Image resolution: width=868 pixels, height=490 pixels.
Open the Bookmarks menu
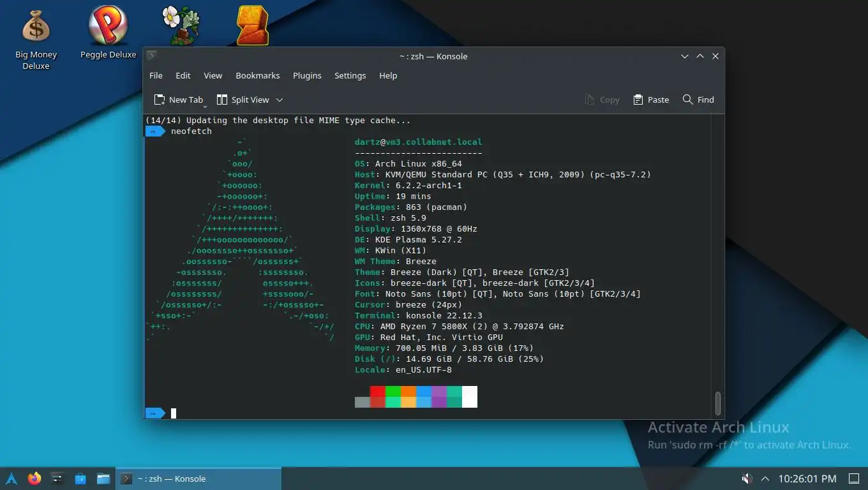point(258,75)
